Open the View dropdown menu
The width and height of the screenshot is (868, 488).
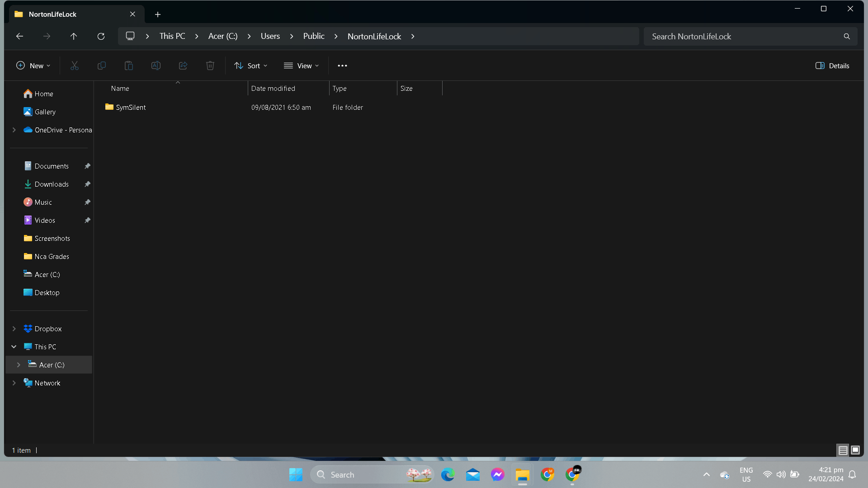click(x=302, y=66)
